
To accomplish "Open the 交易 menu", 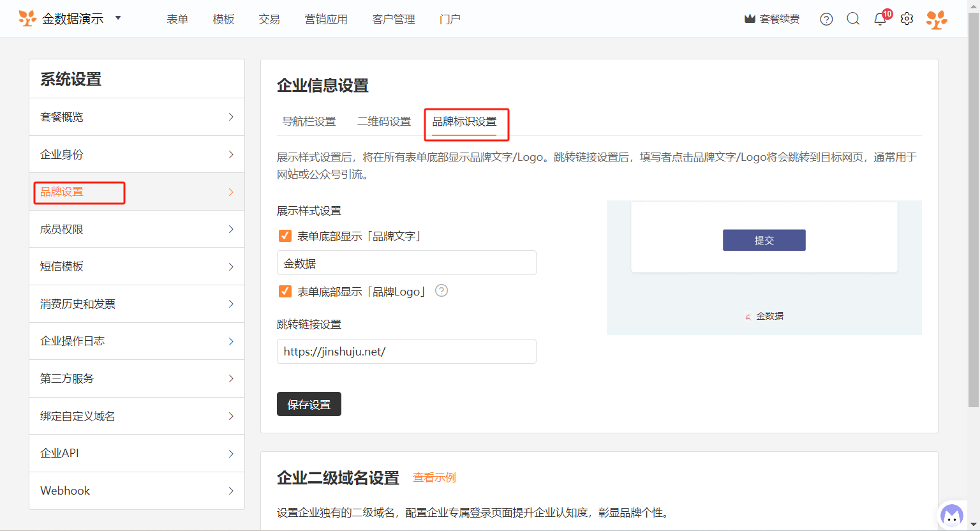I will coord(269,19).
